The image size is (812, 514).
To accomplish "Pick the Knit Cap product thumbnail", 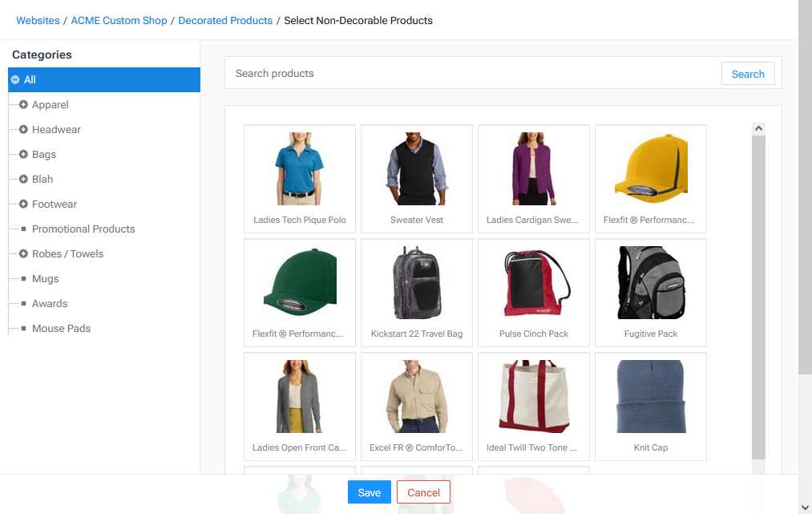I will click(x=650, y=406).
